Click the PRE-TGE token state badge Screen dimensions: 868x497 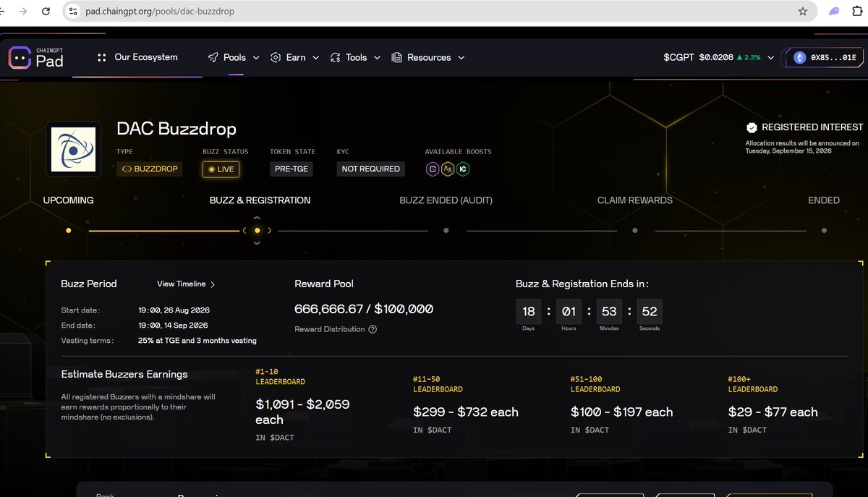(292, 169)
